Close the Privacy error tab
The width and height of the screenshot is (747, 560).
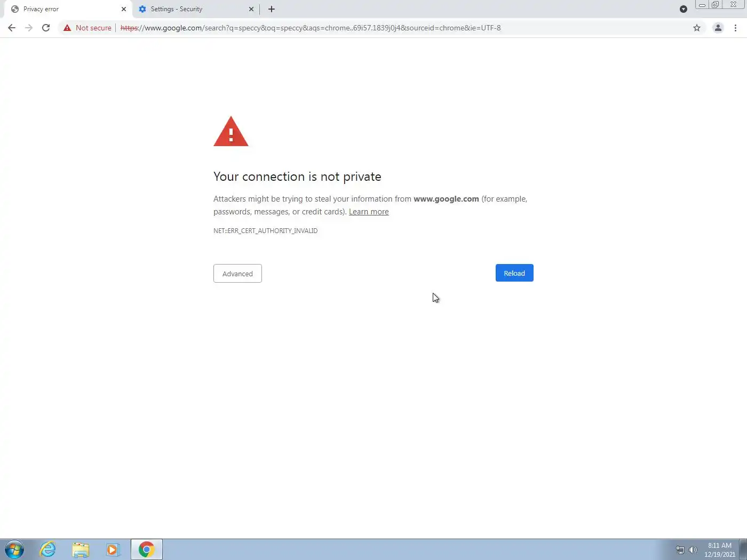[124, 9]
